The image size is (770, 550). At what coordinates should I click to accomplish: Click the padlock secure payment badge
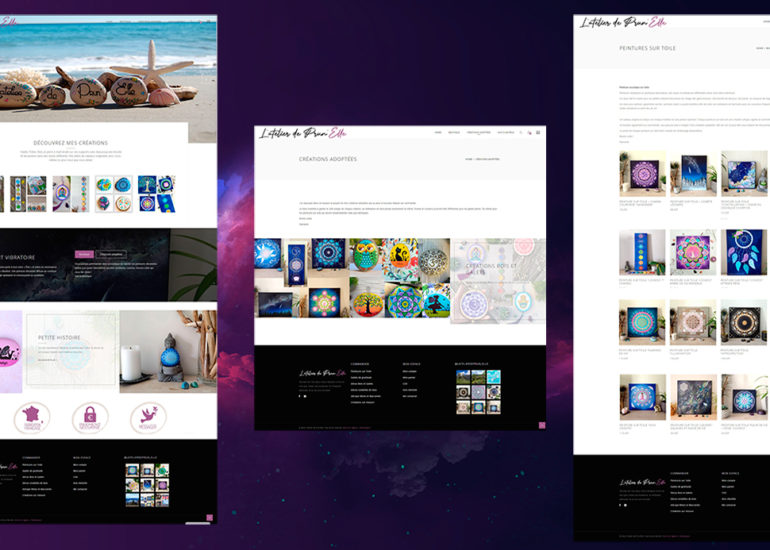(x=91, y=418)
